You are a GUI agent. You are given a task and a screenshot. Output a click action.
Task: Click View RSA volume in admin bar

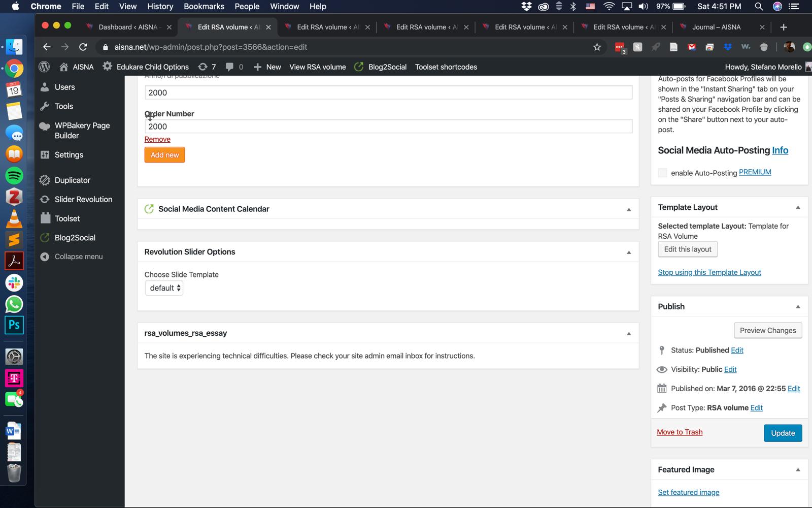click(x=318, y=67)
